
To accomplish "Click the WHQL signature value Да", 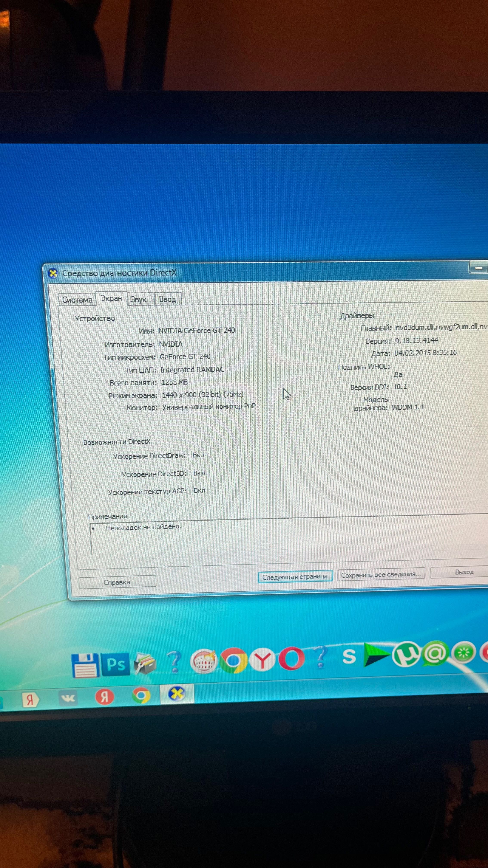I will pyautogui.click(x=398, y=375).
